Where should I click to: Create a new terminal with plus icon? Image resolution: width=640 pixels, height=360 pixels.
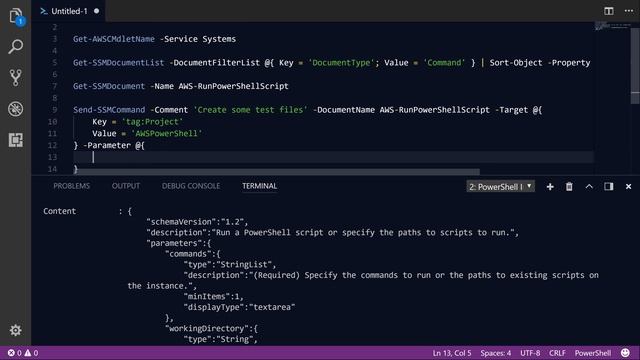[550, 187]
